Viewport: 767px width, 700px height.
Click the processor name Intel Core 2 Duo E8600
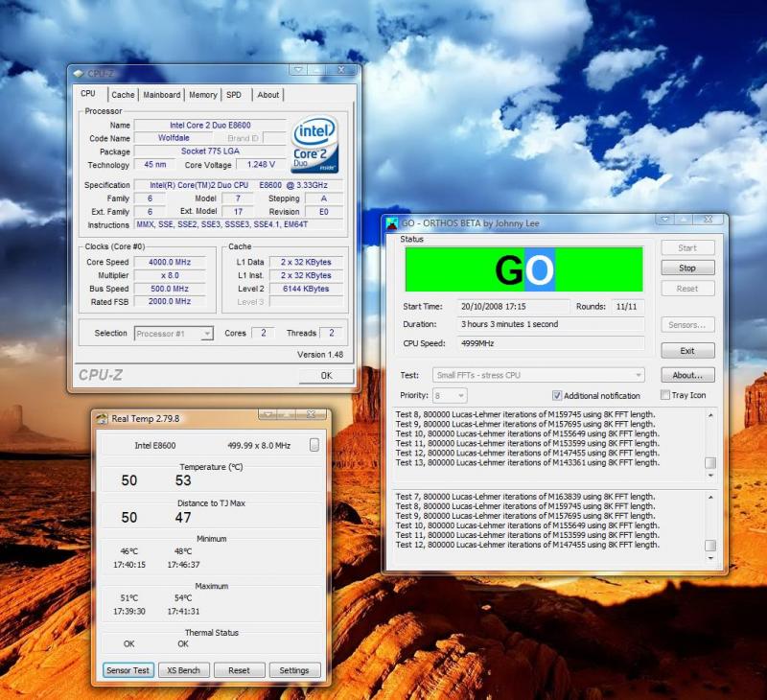210,126
